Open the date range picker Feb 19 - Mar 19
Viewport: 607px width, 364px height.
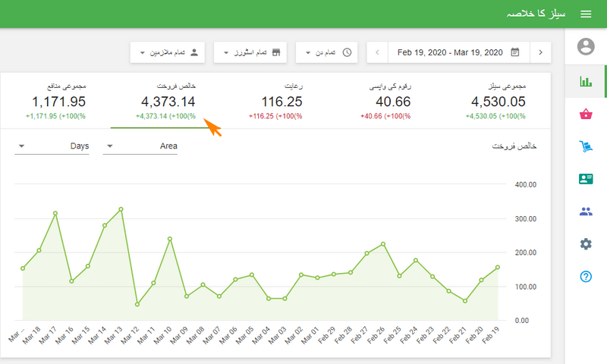point(458,52)
